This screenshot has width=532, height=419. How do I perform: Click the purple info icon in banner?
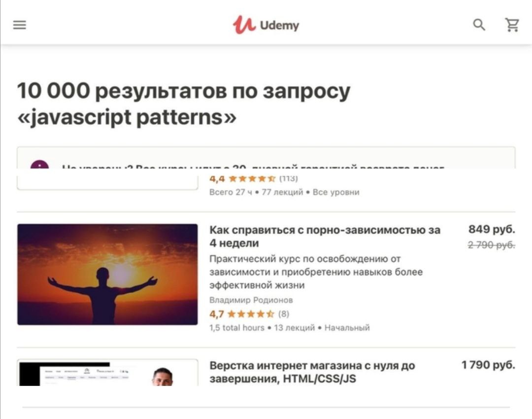pos(40,164)
